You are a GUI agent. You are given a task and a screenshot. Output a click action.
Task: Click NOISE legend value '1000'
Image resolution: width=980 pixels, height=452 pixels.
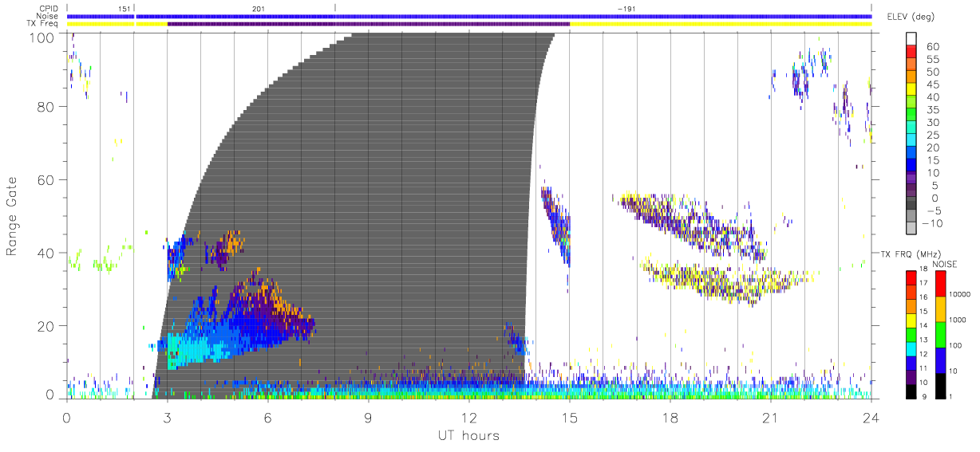(958, 321)
